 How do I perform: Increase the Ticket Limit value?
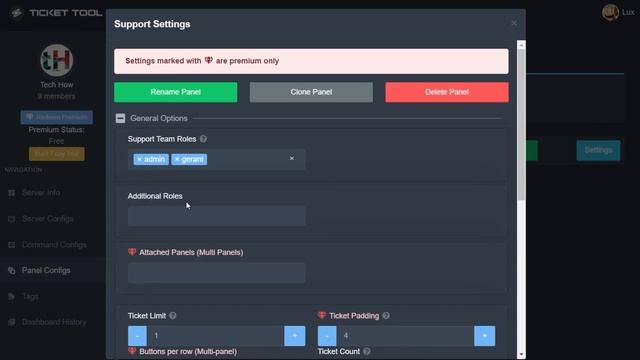[295, 336]
